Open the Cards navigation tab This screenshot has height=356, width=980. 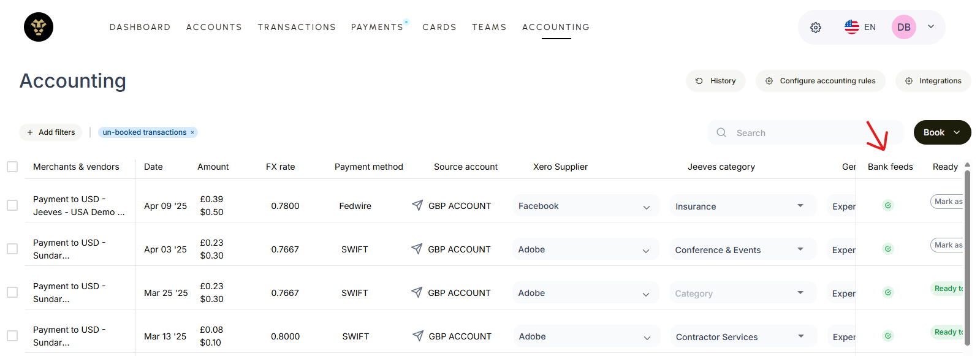[x=439, y=27]
